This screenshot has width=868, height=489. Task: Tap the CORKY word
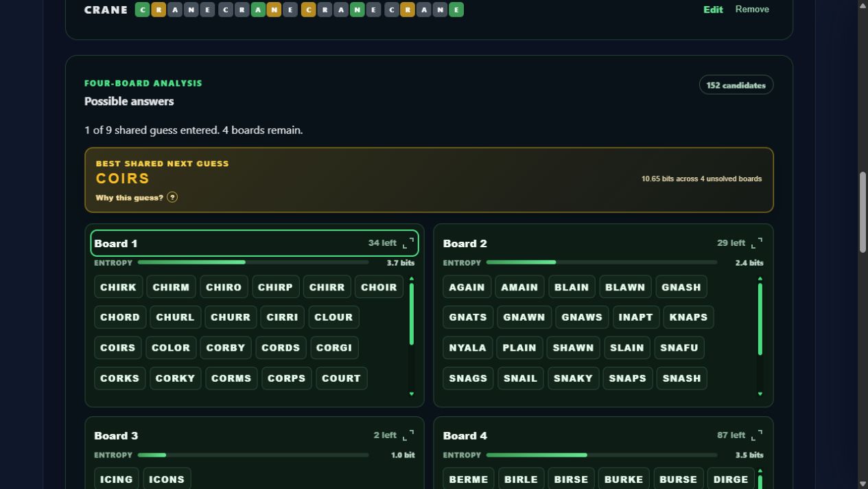point(175,378)
